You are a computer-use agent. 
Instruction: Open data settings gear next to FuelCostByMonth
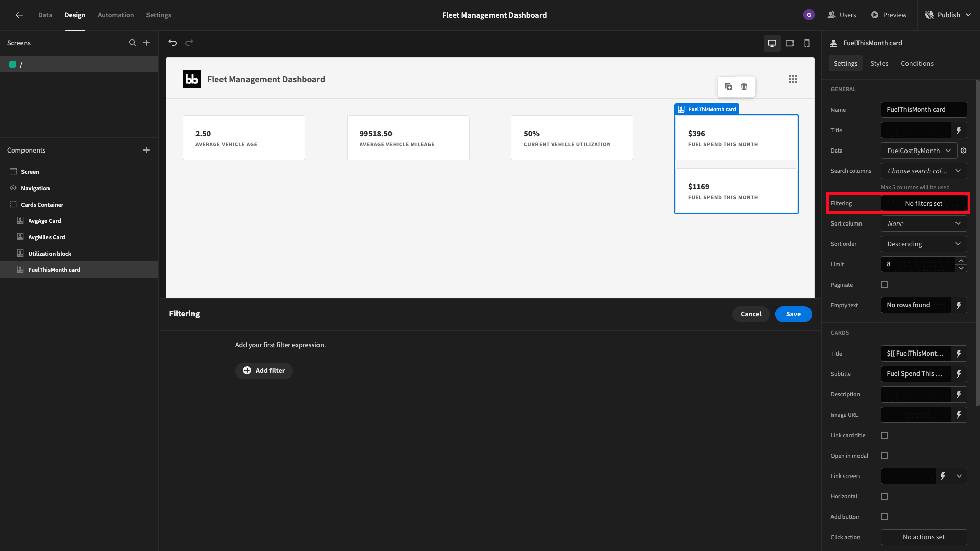964,151
